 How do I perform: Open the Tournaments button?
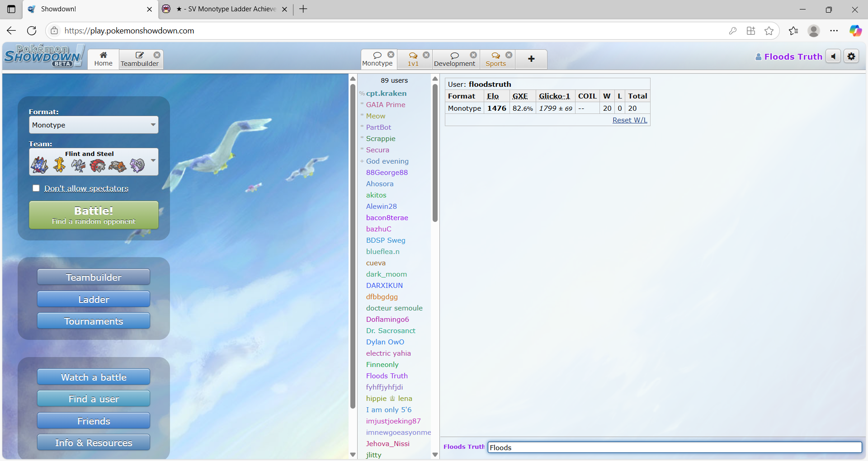tap(94, 321)
